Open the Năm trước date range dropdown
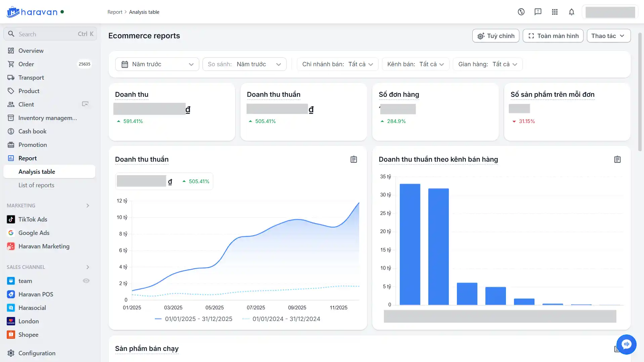Screen dimensions: 644x362 tap(157, 64)
